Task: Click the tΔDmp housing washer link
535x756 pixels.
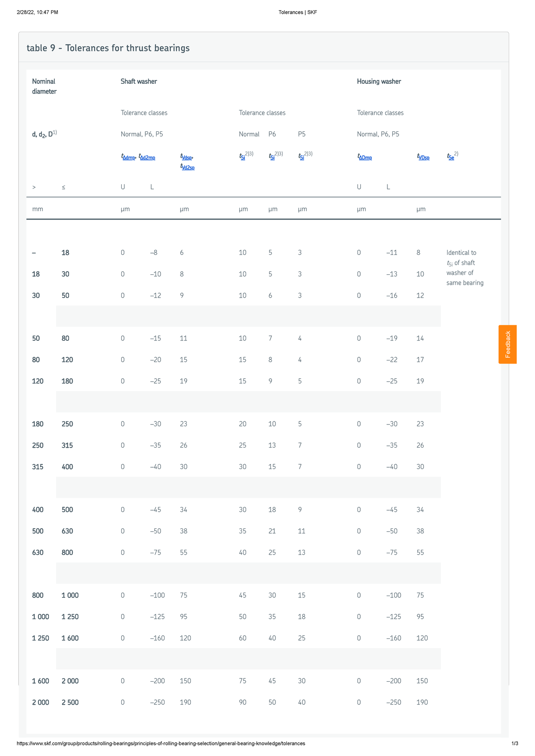Action: click(x=365, y=157)
